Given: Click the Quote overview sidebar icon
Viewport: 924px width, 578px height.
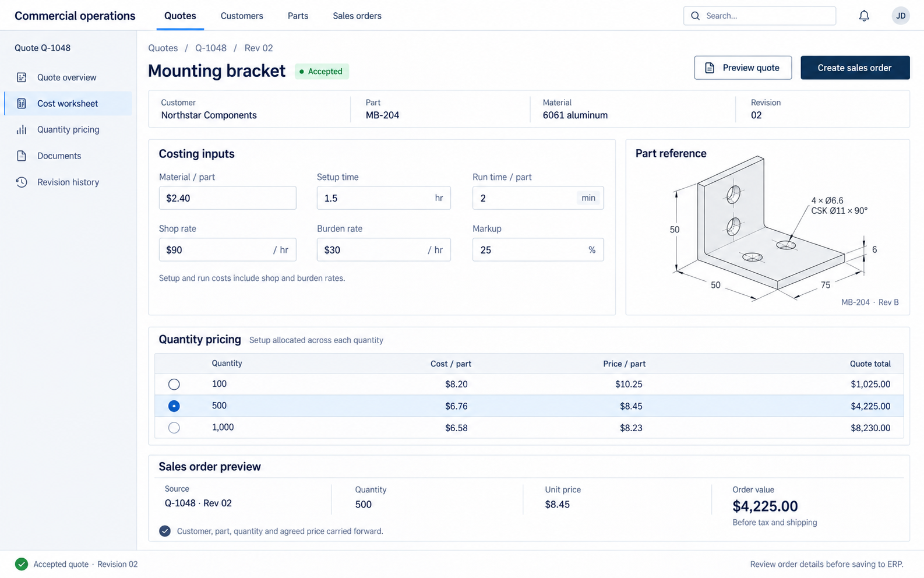Looking at the screenshot, I should tap(22, 77).
